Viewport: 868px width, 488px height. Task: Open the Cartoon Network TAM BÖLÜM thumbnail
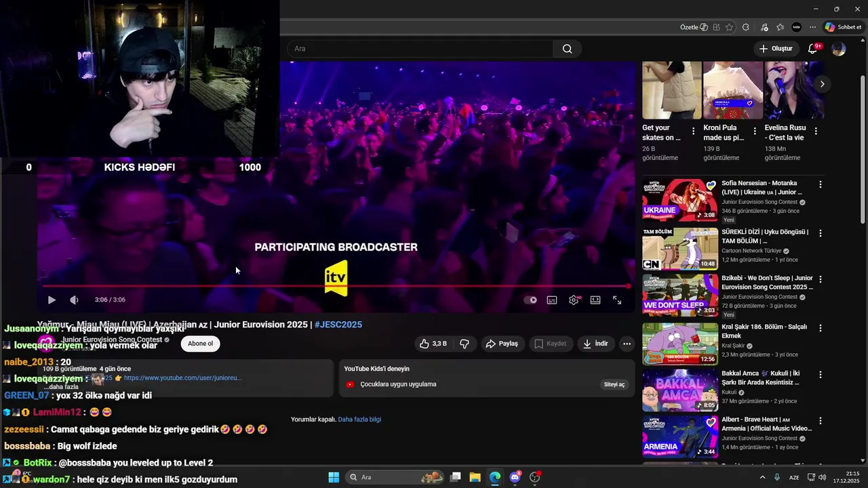pos(680,249)
